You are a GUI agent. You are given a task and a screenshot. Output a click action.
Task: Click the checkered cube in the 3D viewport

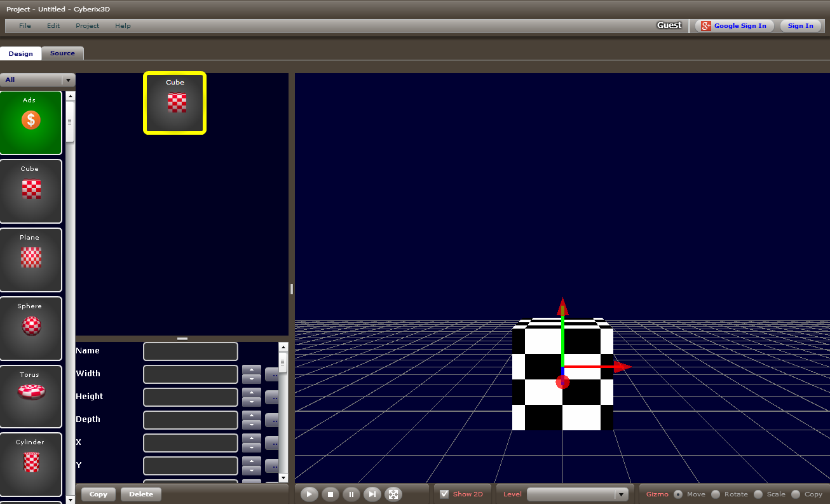point(562,374)
